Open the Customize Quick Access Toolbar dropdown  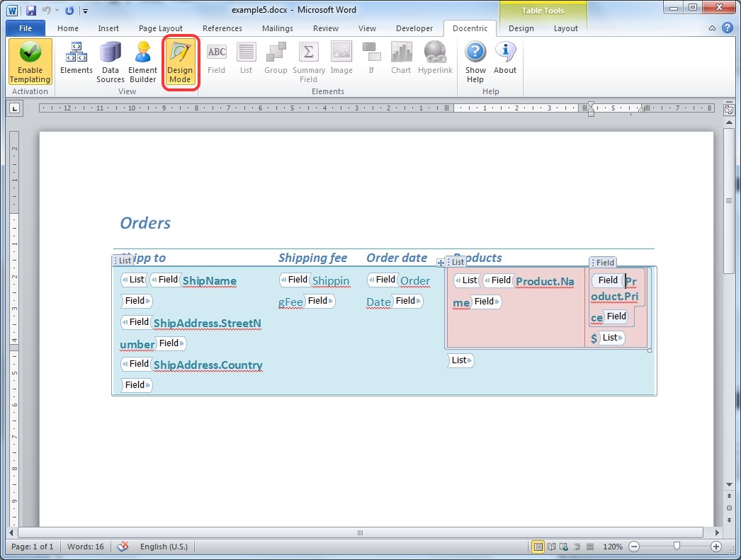pos(85,10)
